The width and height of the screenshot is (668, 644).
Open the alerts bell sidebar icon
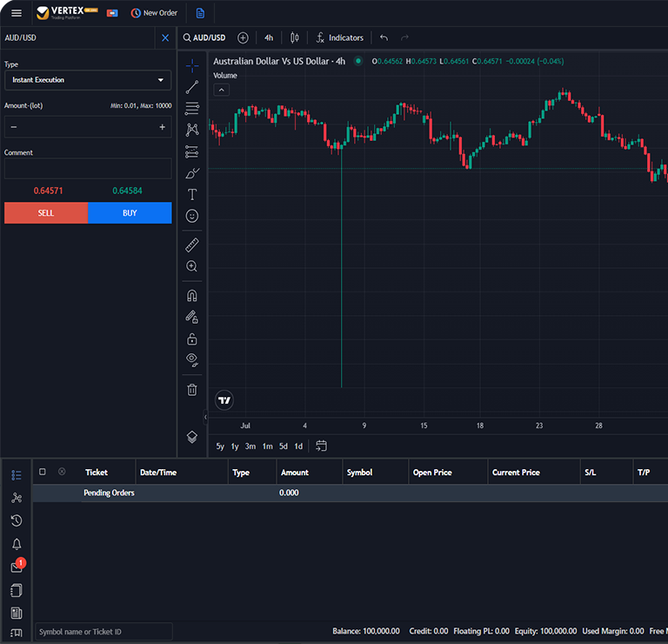pyautogui.click(x=17, y=544)
